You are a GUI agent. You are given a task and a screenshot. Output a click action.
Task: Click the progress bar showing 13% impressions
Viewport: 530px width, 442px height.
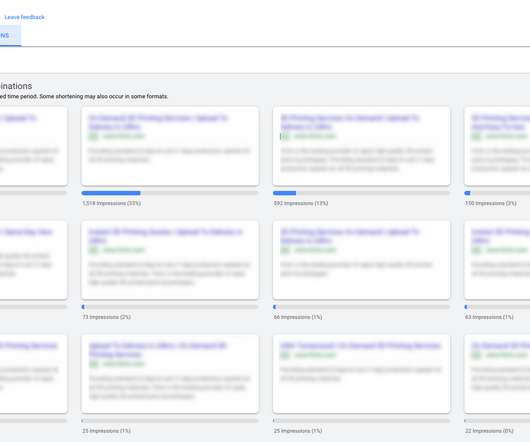coord(362,193)
